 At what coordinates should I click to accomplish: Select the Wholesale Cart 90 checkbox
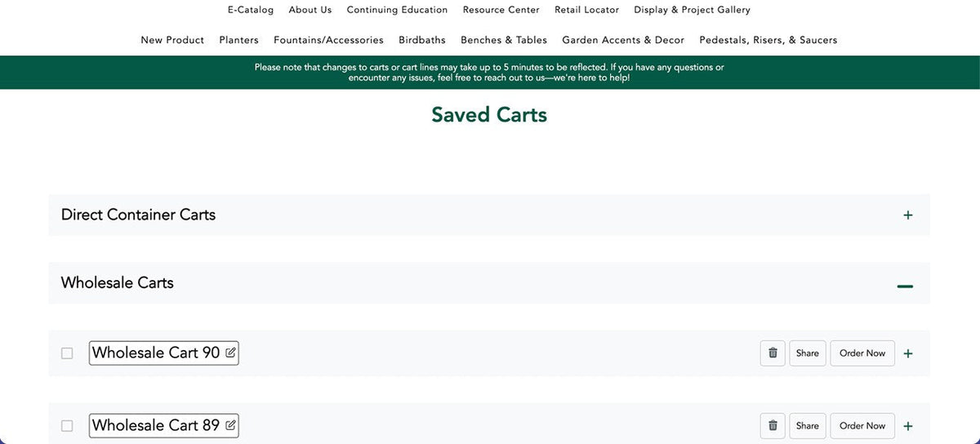[x=67, y=353]
